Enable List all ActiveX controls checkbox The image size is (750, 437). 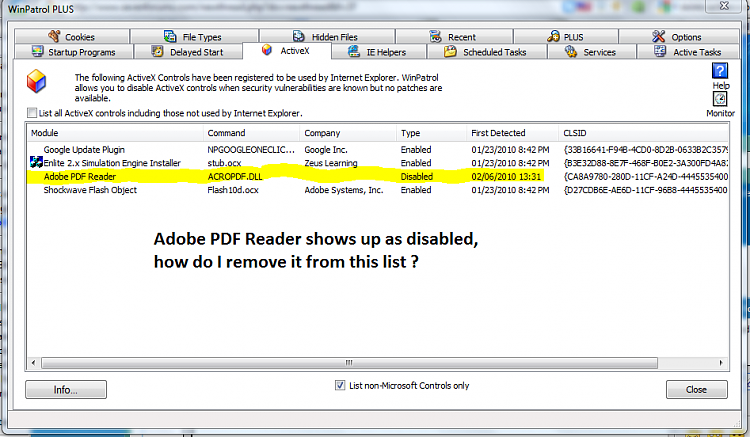32,113
